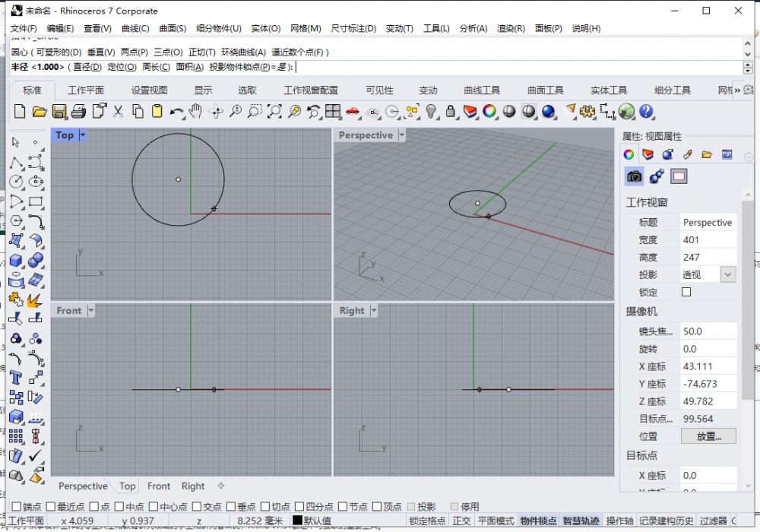Select the Polyline tool in sidebar
This screenshot has width=760, height=532.
click(x=16, y=163)
